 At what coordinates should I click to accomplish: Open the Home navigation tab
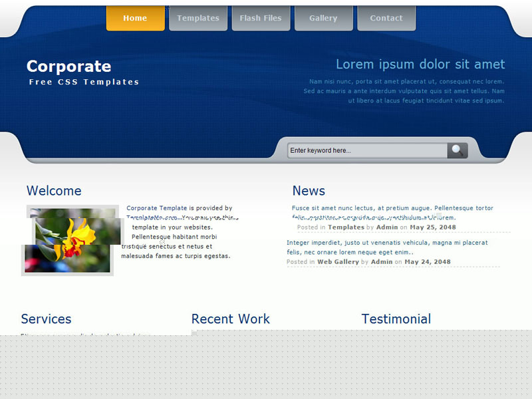(135, 19)
